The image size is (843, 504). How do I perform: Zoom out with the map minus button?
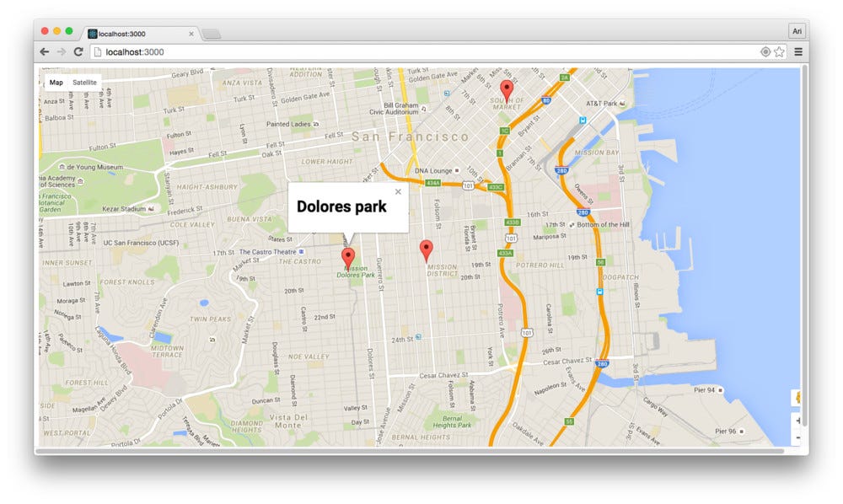pos(798,438)
